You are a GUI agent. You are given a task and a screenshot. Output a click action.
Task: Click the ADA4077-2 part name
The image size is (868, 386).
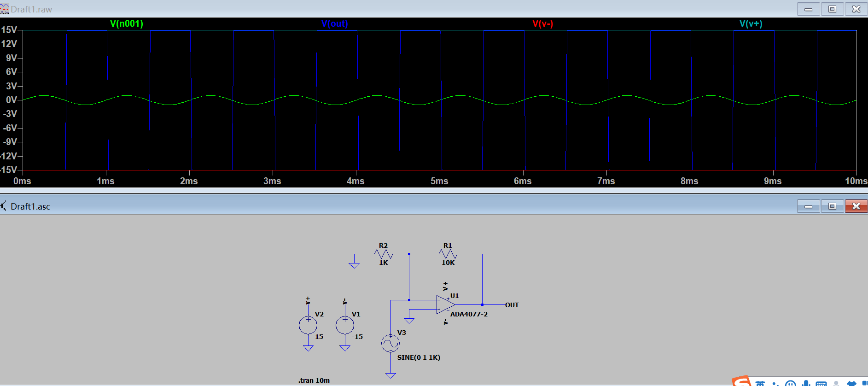pos(469,314)
